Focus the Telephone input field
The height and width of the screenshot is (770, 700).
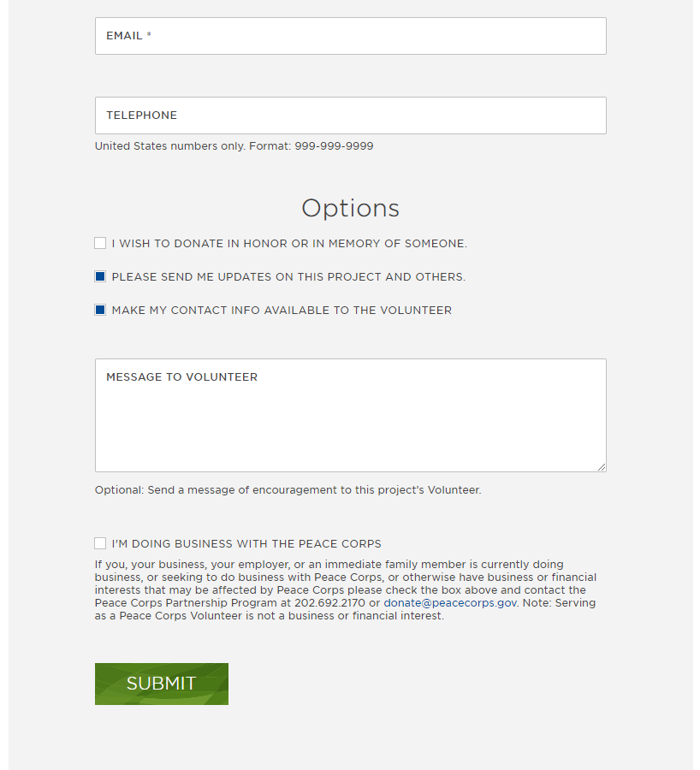(350, 115)
